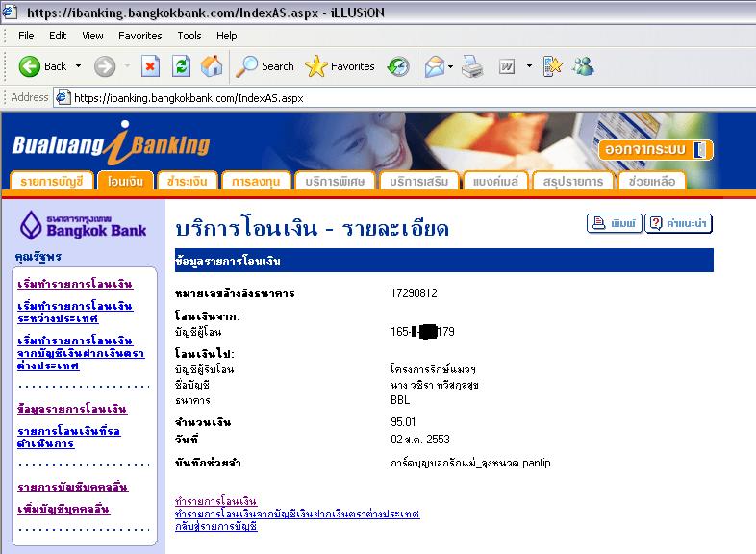Open the Back history dropdown arrow
This screenshot has height=554, width=756.
click(x=78, y=66)
